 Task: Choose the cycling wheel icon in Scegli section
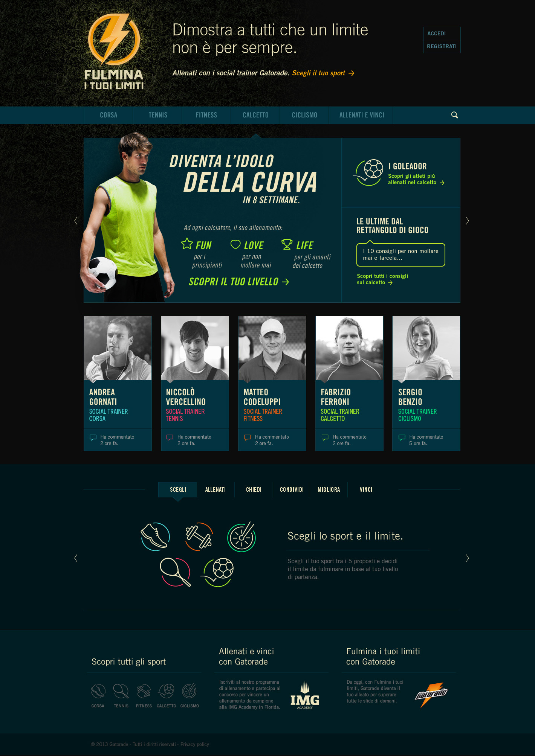[242, 537]
